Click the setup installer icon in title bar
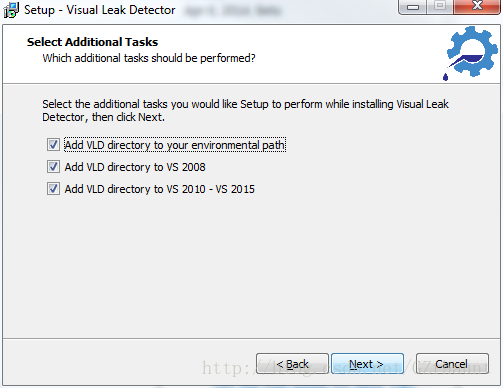Image resolution: width=503 pixels, height=388 pixels. pyautogui.click(x=11, y=10)
